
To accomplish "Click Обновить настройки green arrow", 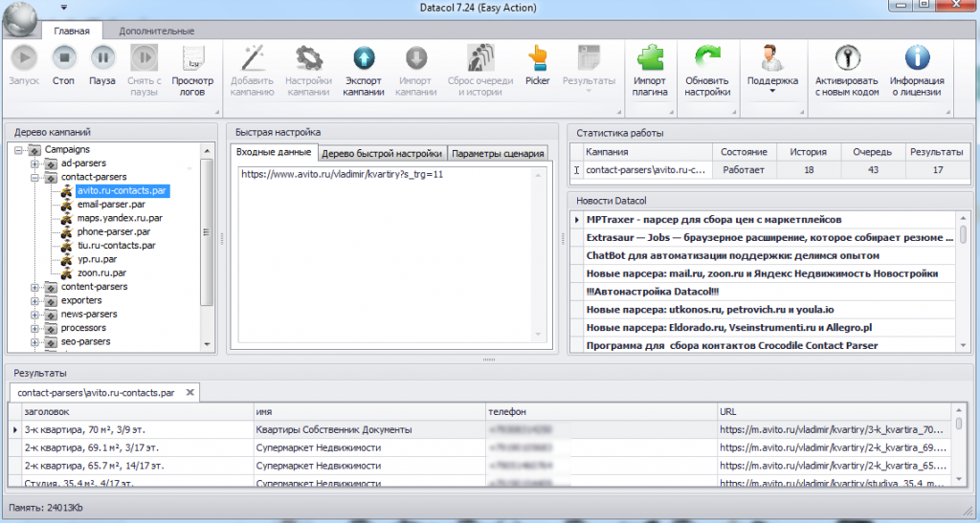I will point(707,58).
